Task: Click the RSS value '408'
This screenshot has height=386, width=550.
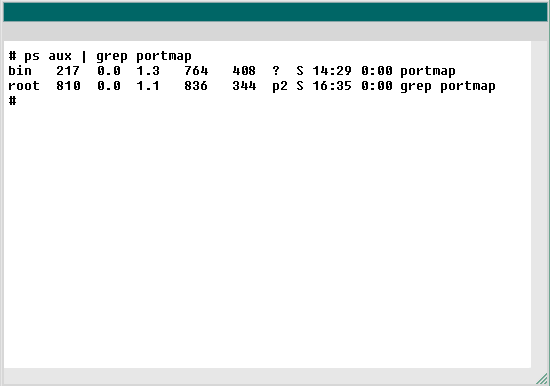Action: tap(244, 71)
